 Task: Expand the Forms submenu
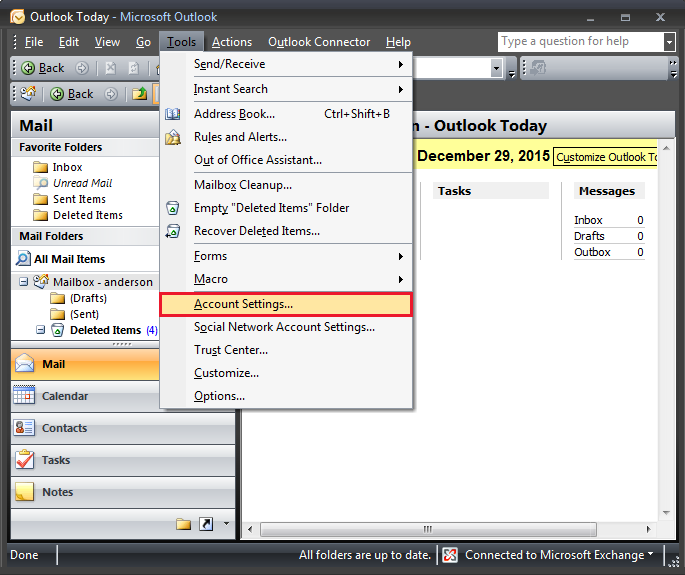click(x=401, y=256)
